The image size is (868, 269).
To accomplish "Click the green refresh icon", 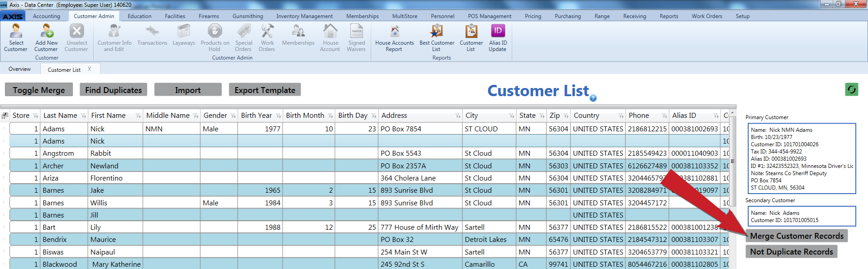I will coord(852,89).
